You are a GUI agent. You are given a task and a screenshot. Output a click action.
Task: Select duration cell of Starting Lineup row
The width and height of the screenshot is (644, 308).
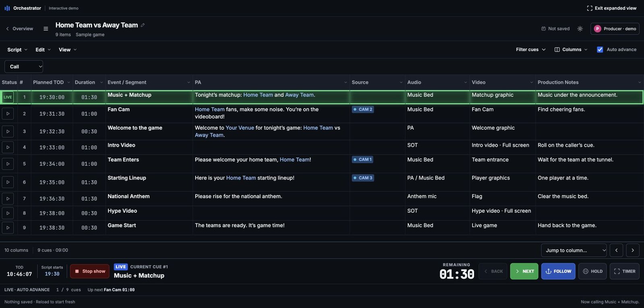coord(89,182)
